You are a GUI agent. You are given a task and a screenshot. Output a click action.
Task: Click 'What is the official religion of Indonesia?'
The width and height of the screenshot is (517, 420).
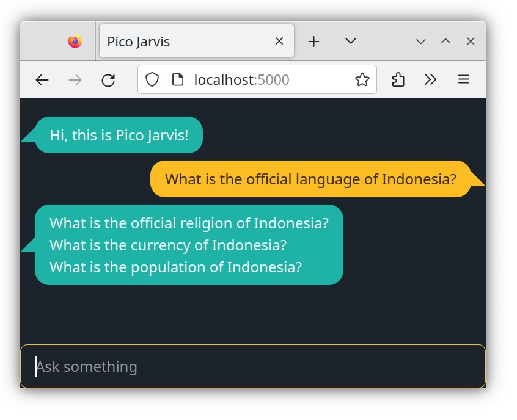(x=189, y=223)
